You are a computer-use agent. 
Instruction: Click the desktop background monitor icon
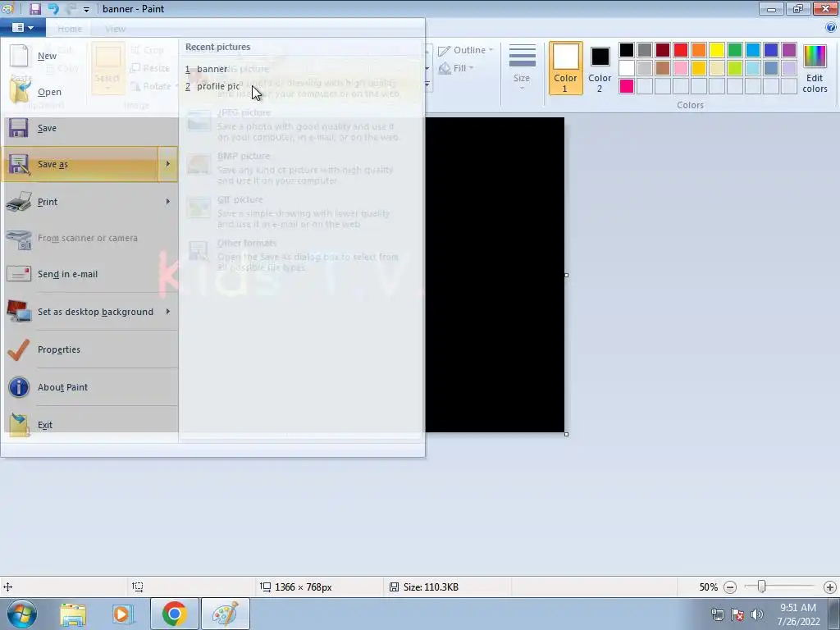[x=19, y=311]
